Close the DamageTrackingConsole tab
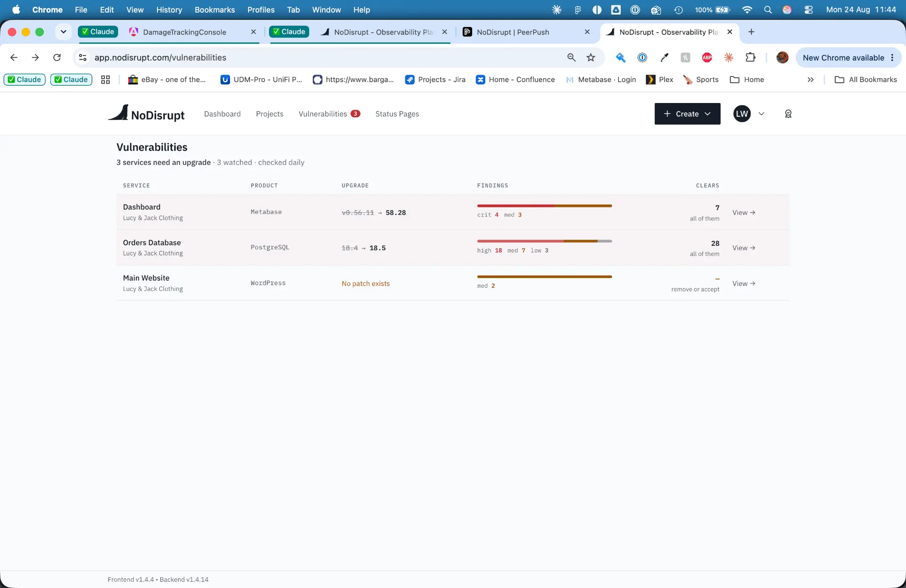 (x=253, y=32)
